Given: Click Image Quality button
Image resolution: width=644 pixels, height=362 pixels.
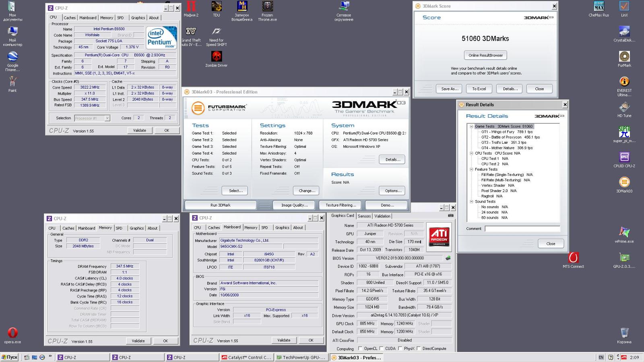Looking at the screenshot, I should (295, 205).
